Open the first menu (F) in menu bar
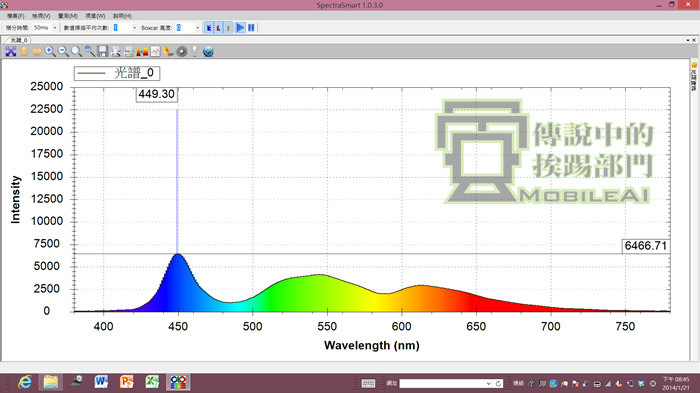 [16, 16]
